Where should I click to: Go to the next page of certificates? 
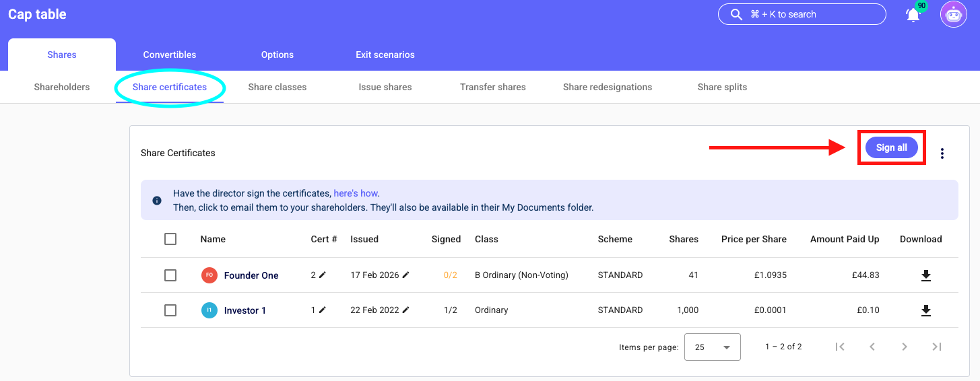pos(905,347)
